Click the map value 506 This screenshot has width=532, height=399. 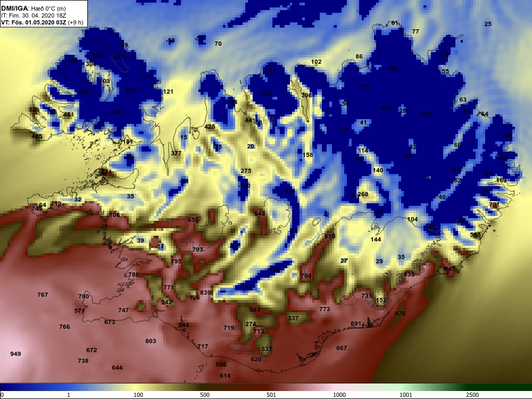click(x=221, y=364)
